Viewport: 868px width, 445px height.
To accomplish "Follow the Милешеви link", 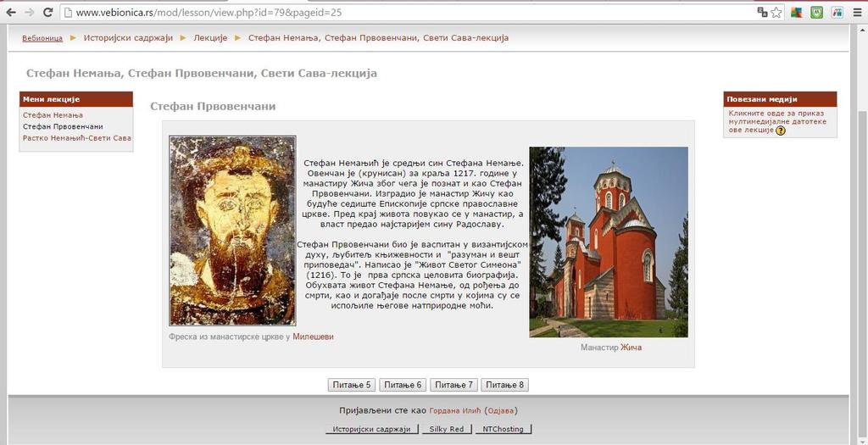I will click(313, 337).
